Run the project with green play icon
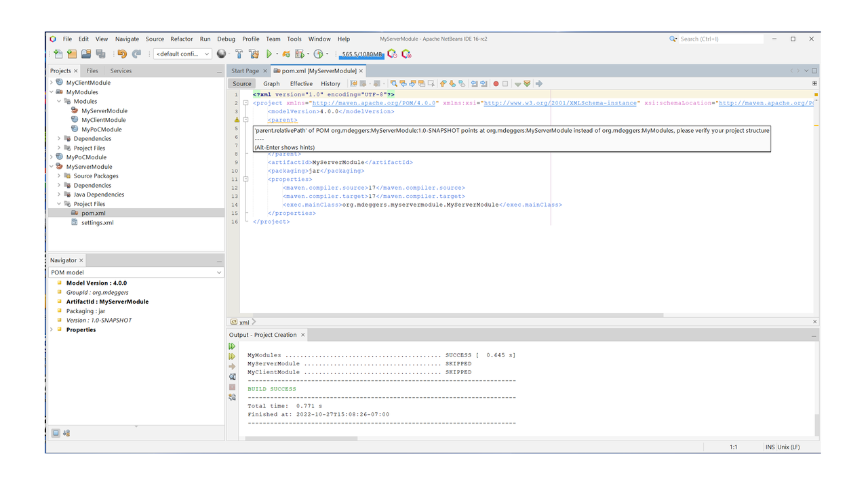The image size is (868, 488). point(269,54)
